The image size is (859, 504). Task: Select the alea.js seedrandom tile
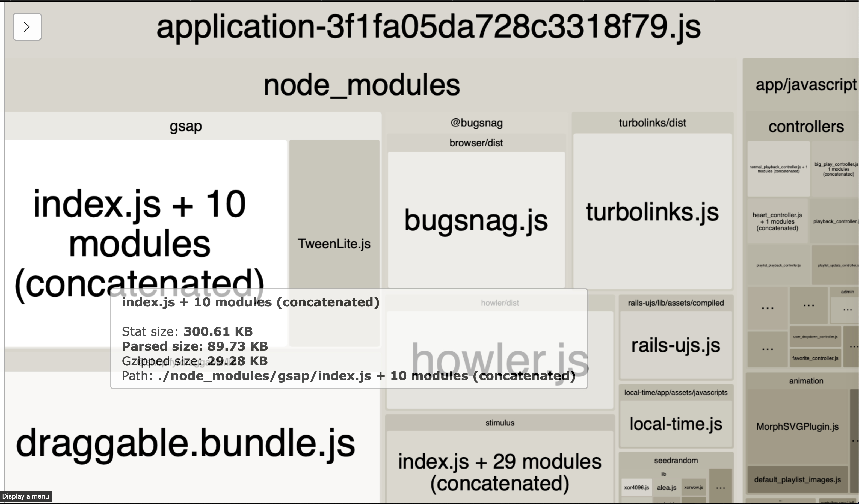coord(667,488)
